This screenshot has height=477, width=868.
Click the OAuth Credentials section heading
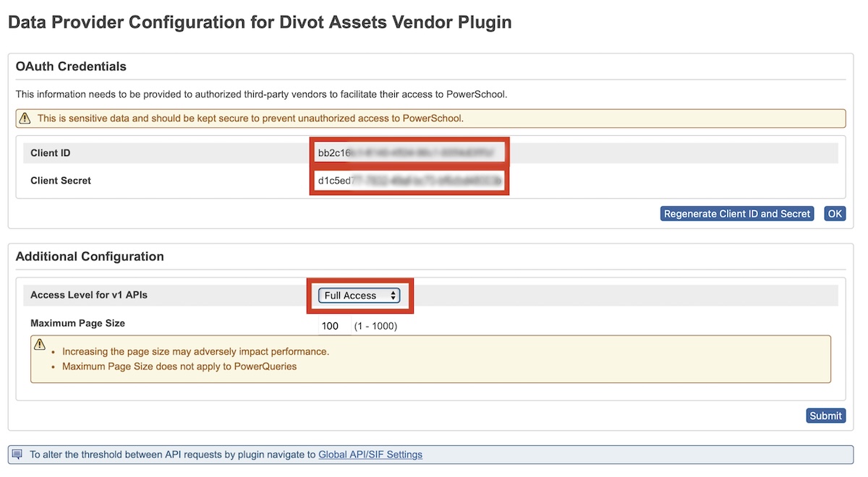[x=71, y=66]
